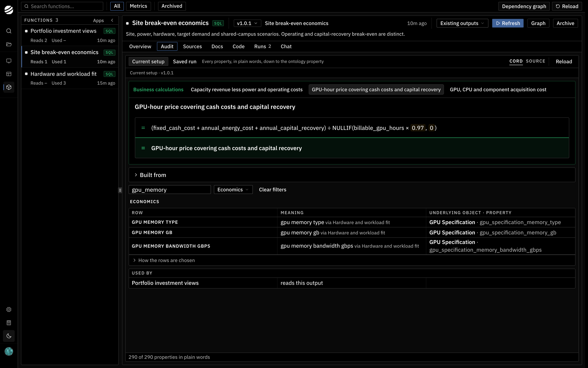This screenshot has height=368, width=588.
Task: Open the Existing outputs dropdown
Action: [x=462, y=23]
